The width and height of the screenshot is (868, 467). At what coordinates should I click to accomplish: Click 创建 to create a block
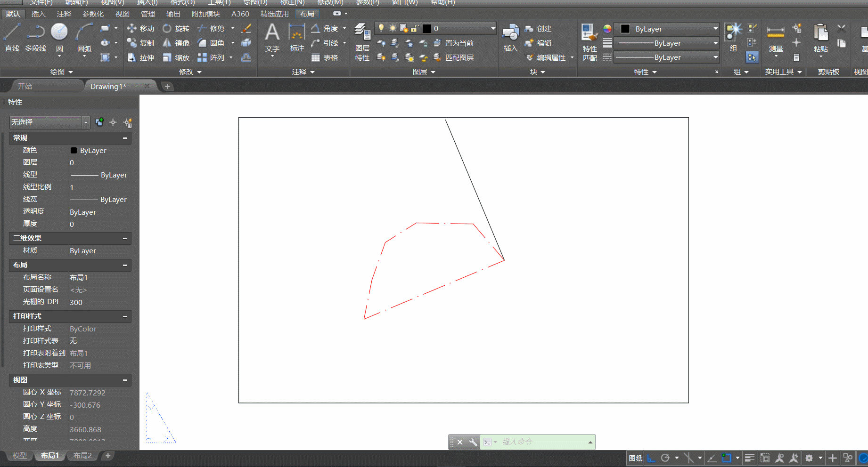(x=538, y=29)
